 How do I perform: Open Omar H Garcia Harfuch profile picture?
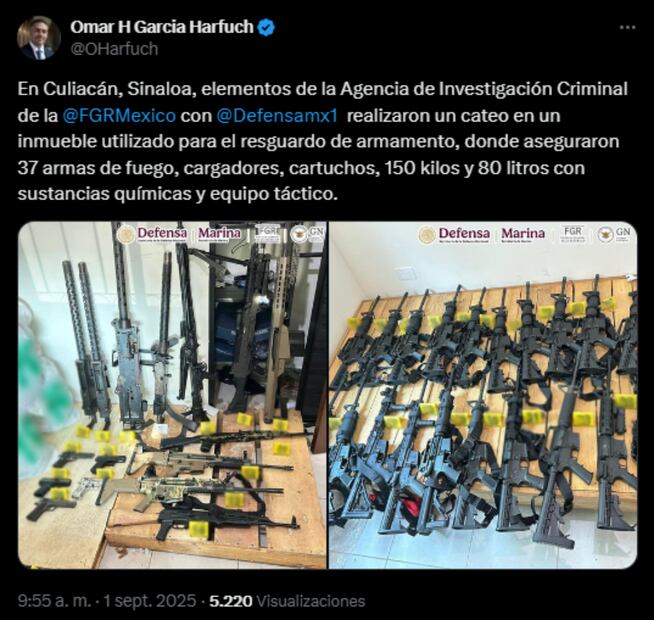[39, 38]
